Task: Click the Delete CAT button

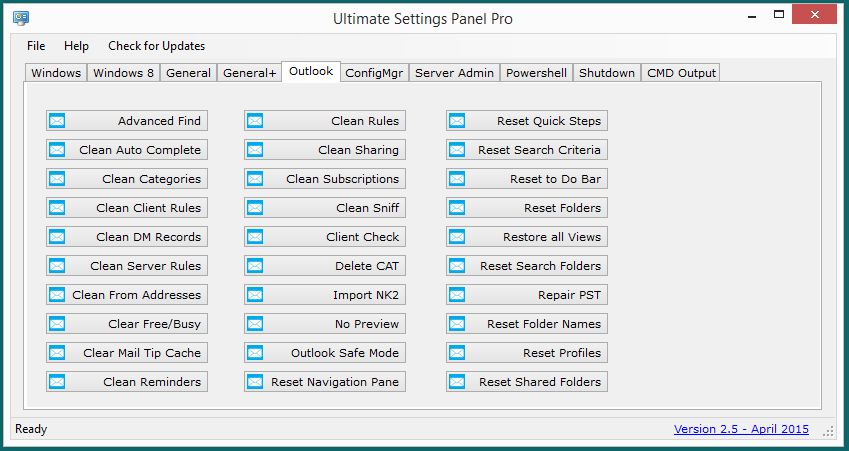Action: 325,266
